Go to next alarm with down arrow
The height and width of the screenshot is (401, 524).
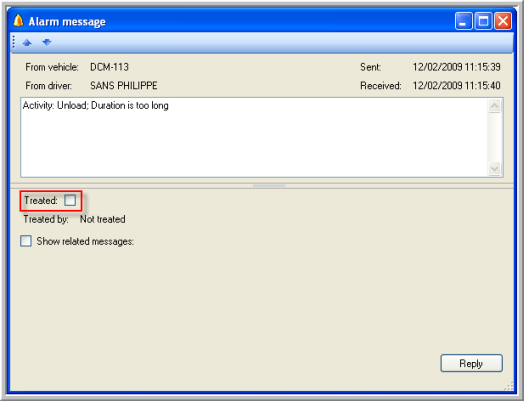click(x=47, y=42)
